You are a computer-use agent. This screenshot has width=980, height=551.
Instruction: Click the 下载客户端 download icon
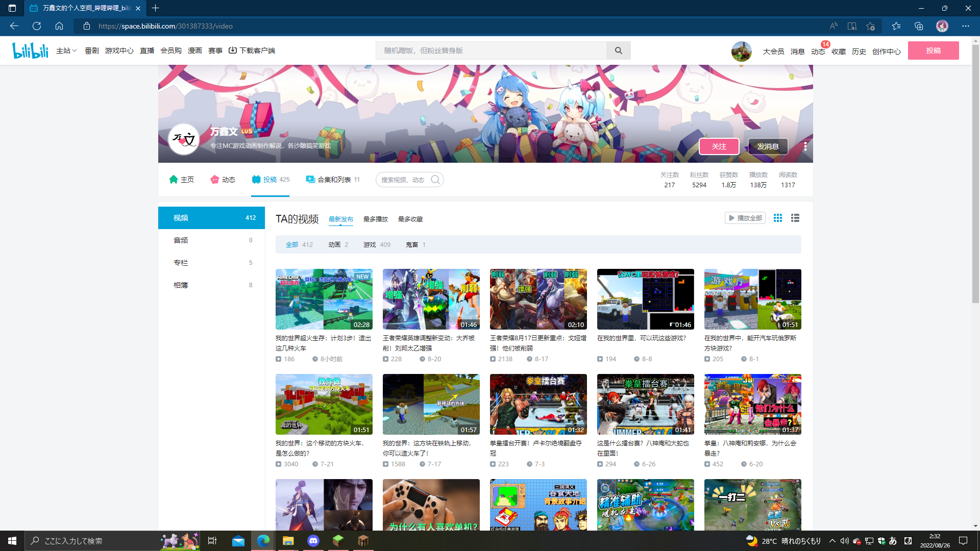click(233, 51)
